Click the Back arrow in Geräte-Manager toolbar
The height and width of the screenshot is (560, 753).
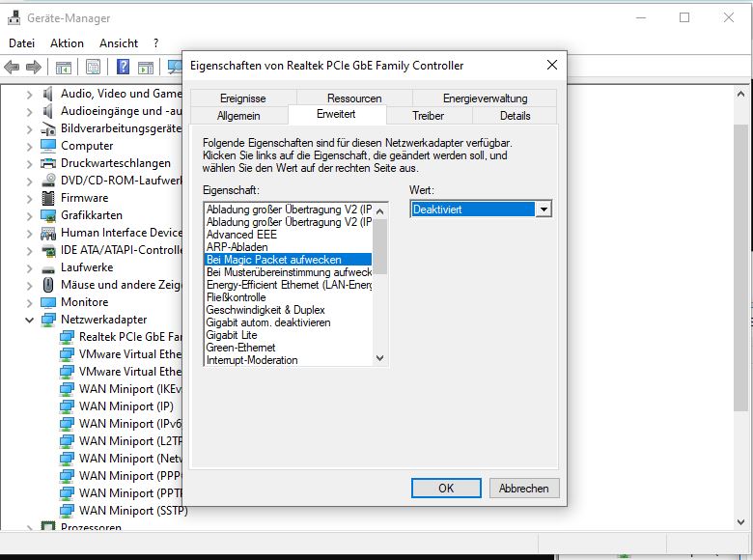[x=12, y=67]
